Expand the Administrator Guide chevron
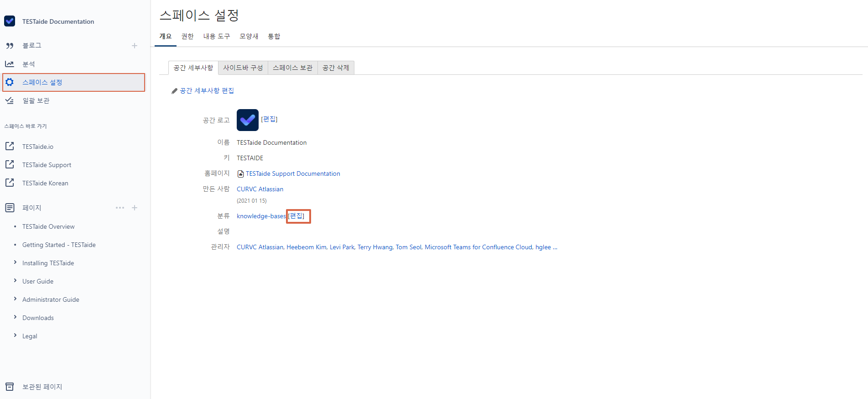Viewport: 868px width, 399px height. point(15,299)
